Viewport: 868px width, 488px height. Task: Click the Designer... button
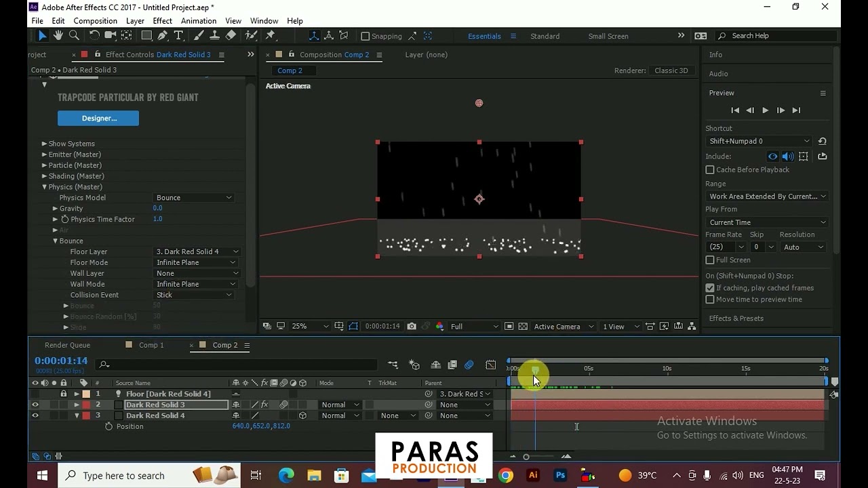pyautogui.click(x=98, y=118)
